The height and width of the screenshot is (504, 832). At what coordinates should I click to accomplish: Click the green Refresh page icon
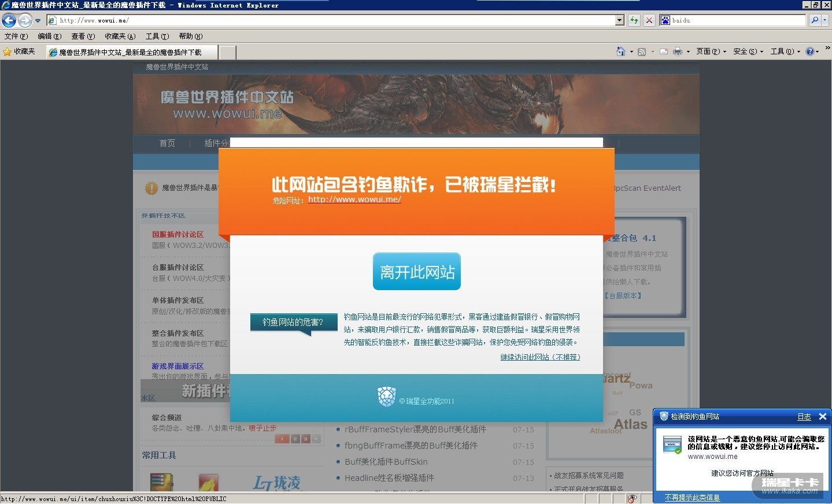(634, 20)
